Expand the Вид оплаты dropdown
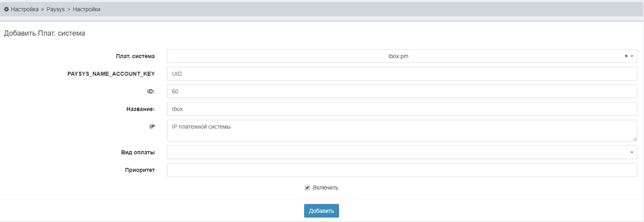Screen dimensions: 644x222 (397, 152)
